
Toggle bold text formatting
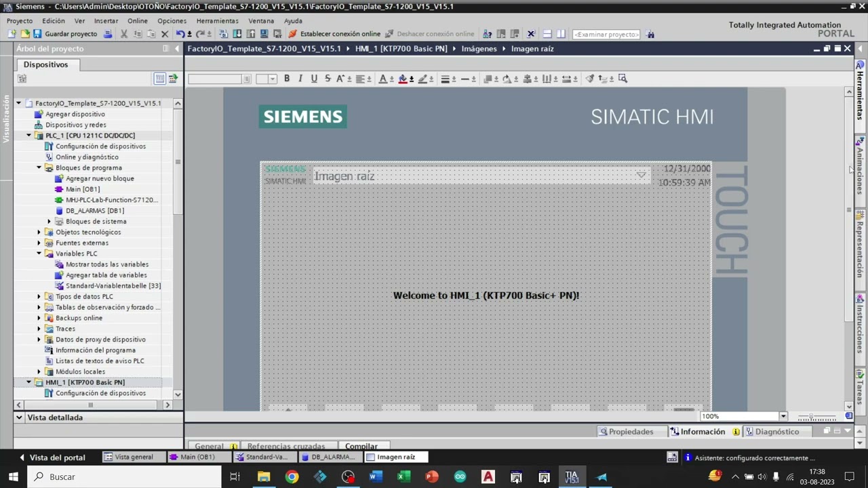(x=287, y=79)
